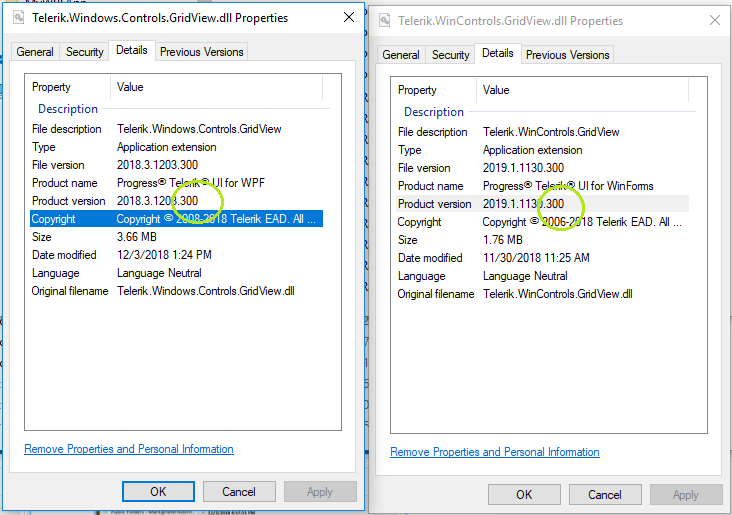Select Product version 2019.1.1130.300 row
The height and width of the screenshot is (515, 732).
(542, 204)
